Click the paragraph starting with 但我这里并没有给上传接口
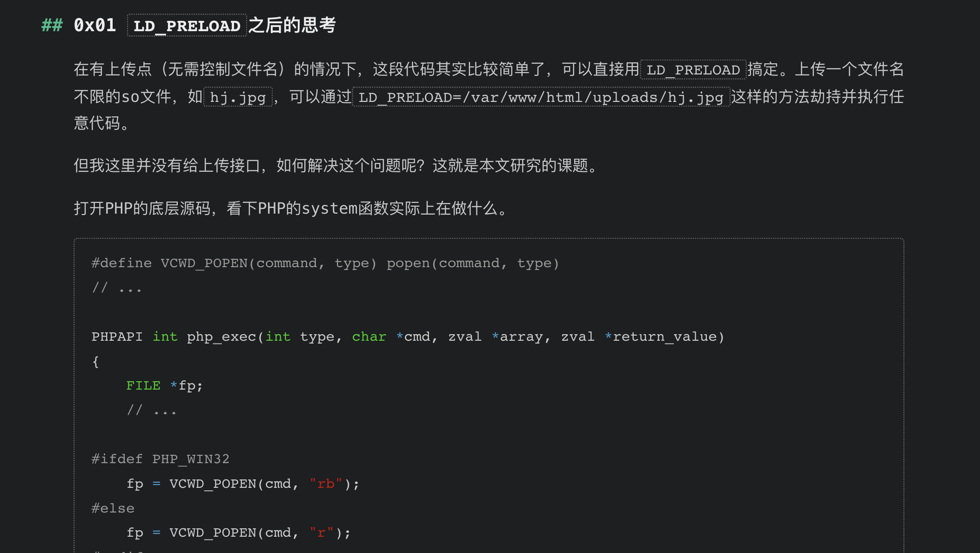 coord(336,166)
